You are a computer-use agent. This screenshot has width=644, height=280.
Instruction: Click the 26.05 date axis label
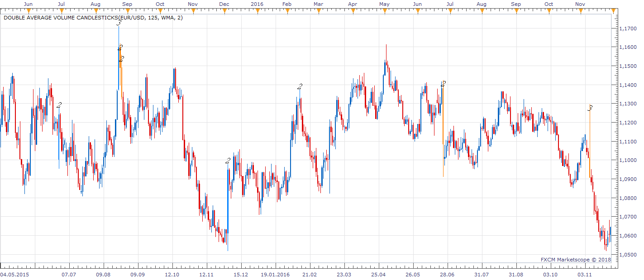click(413, 275)
